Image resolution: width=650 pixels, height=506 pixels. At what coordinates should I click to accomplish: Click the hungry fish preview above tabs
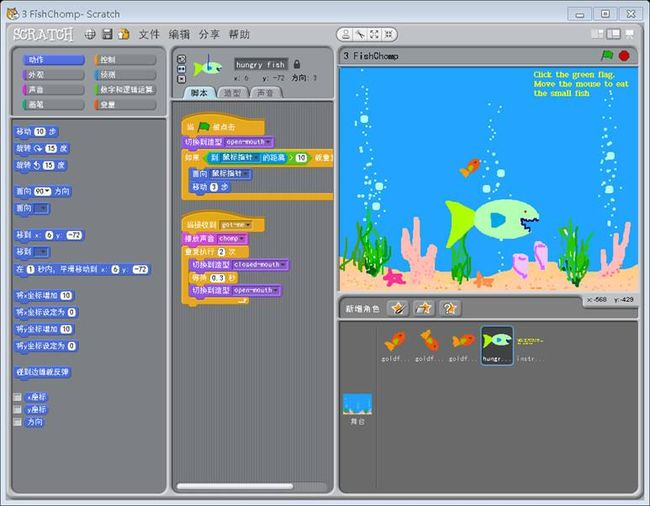click(x=208, y=67)
